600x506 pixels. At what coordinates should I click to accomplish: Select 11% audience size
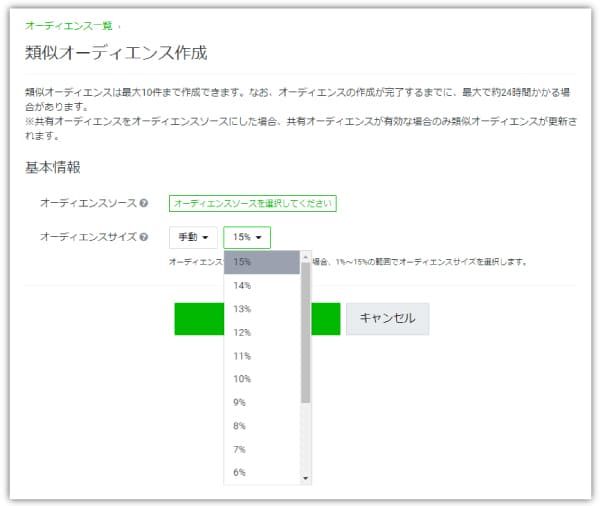tap(262, 356)
